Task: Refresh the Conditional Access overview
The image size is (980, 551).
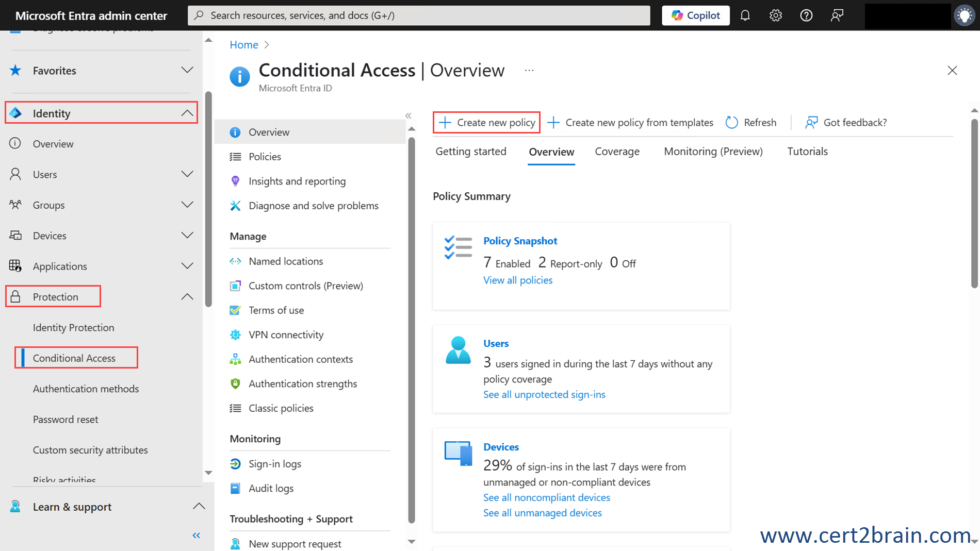Action: click(x=750, y=122)
